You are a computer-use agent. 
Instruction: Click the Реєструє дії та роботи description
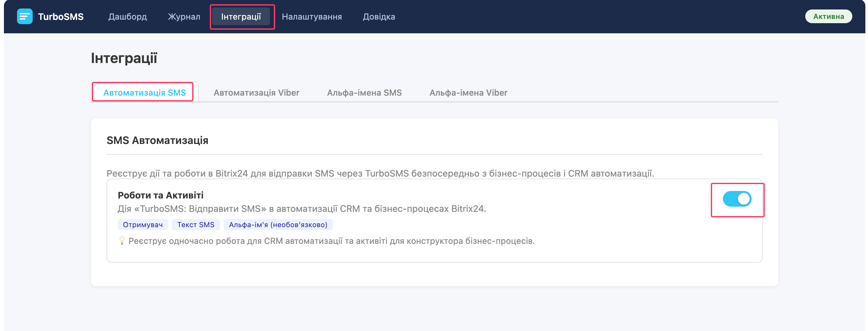click(380, 173)
